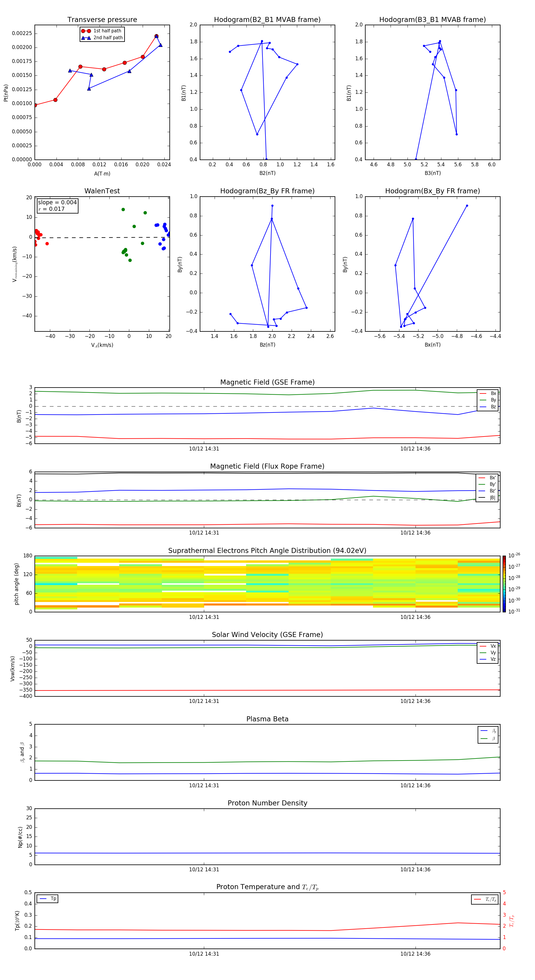Click the 'By' entry in GSE field legend
Viewport: 535px width, 980px height.
click(488, 400)
